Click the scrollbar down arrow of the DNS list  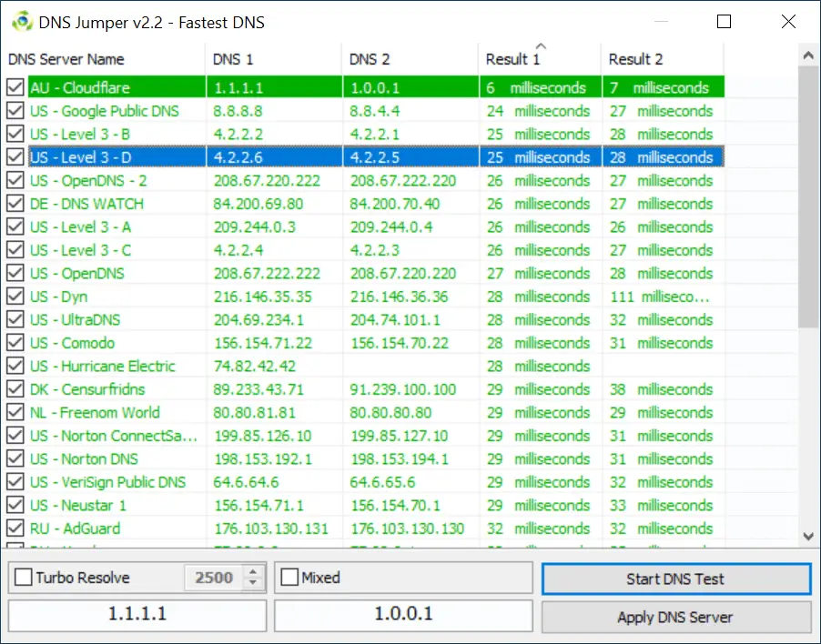tap(808, 537)
